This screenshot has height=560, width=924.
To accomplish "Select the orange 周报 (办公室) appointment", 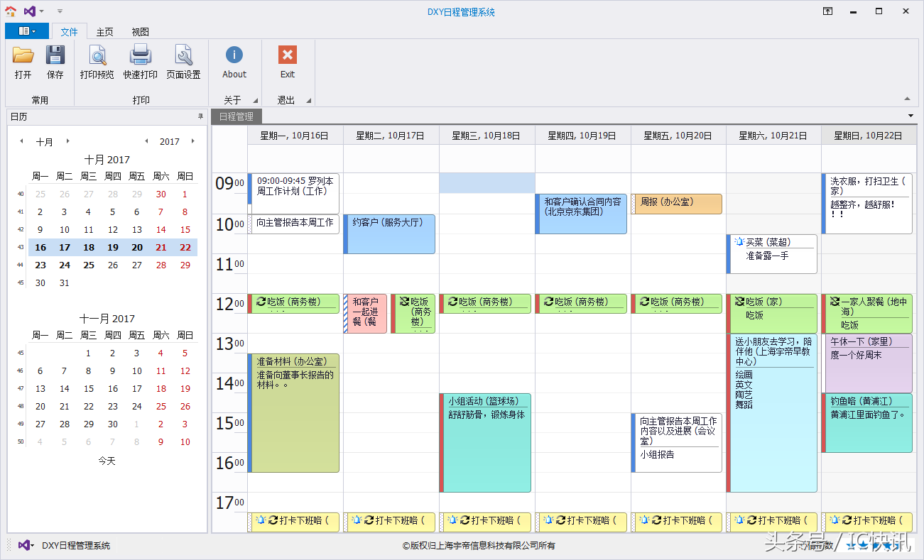I will click(x=676, y=204).
